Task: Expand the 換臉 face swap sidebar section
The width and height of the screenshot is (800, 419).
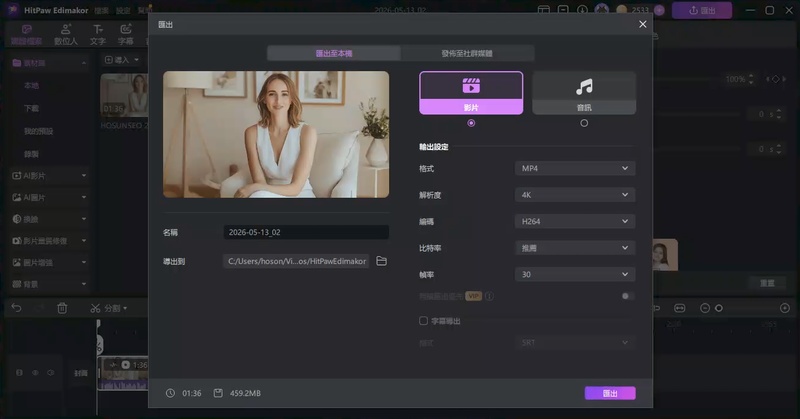Action: 49,219
